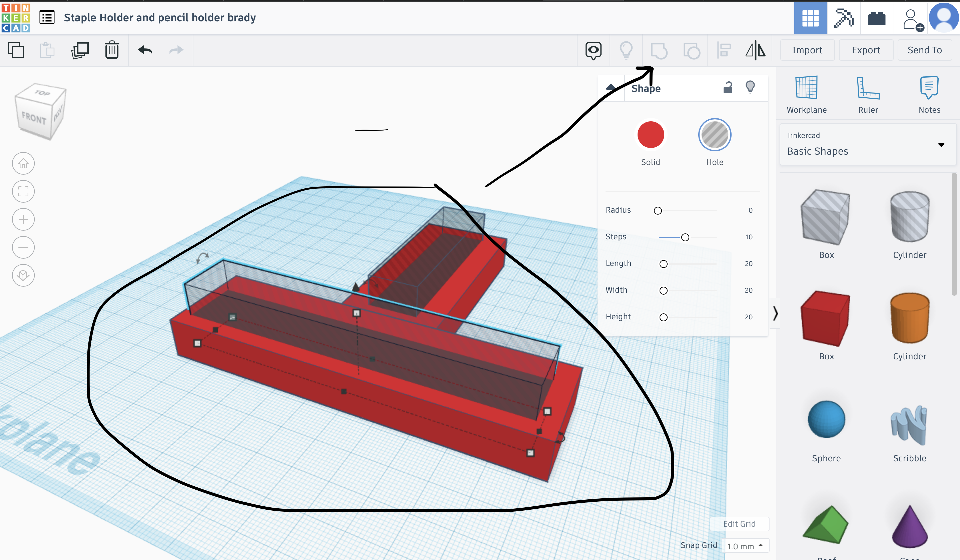Click the Radius value 0

coord(750,210)
